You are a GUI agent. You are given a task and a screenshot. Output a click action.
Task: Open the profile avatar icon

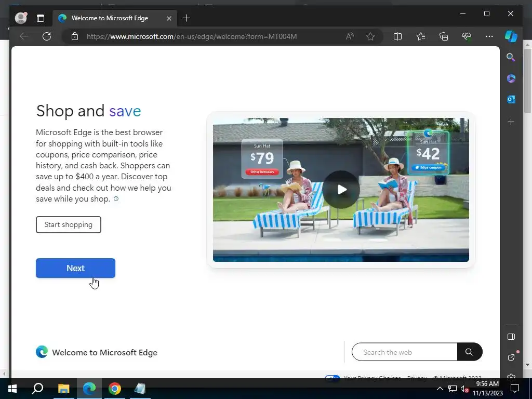pos(21,18)
